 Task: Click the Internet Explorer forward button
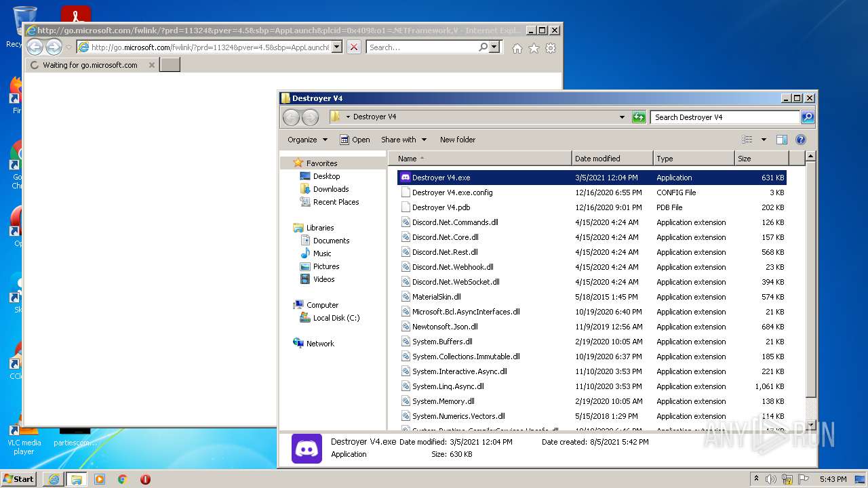[x=54, y=47]
